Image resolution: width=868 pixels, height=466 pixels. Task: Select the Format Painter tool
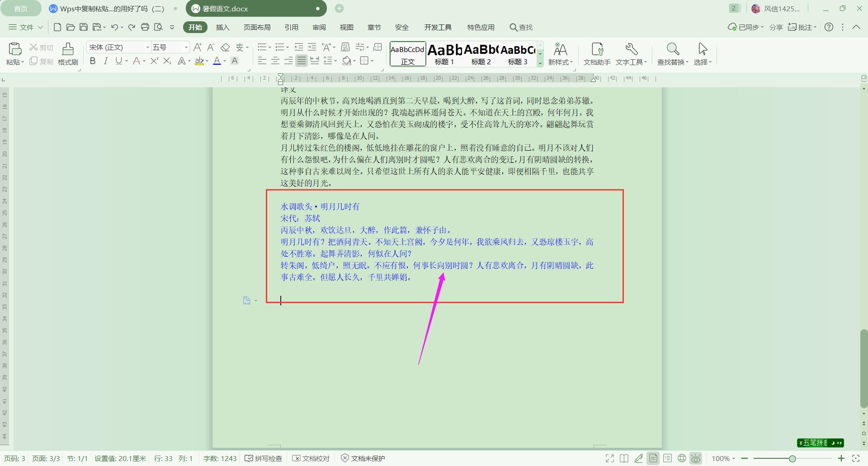click(x=67, y=53)
